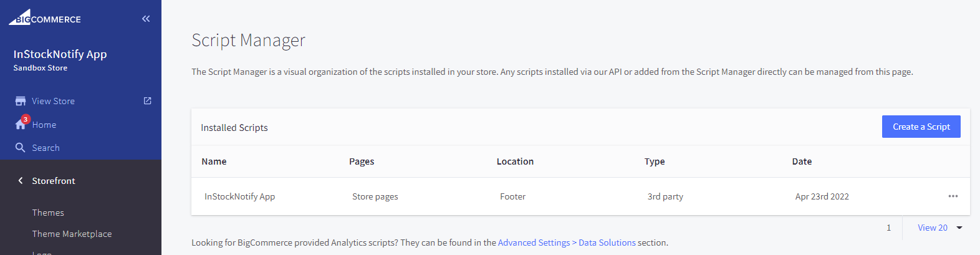Click the InStockNotify App store name

coord(60,54)
